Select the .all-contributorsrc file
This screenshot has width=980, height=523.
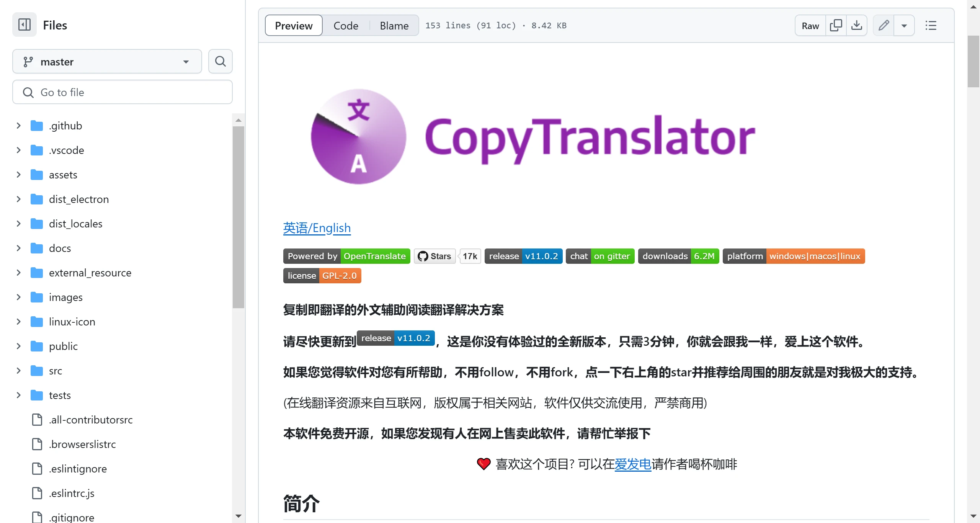coord(90,420)
